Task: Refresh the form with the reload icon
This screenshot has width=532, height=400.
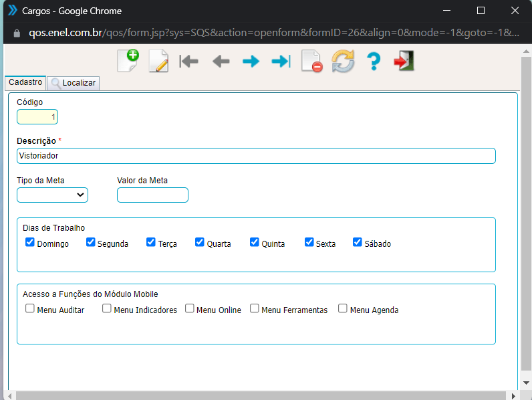Action: (343, 62)
